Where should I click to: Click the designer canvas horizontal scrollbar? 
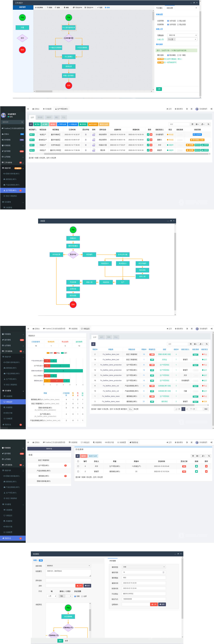pos(44,91)
